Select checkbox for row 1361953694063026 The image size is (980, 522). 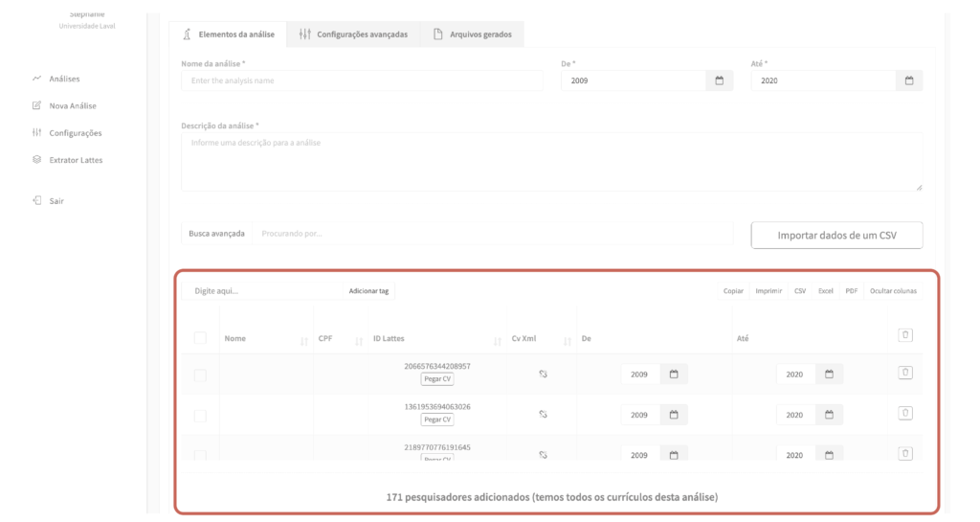click(x=200, y=416)
